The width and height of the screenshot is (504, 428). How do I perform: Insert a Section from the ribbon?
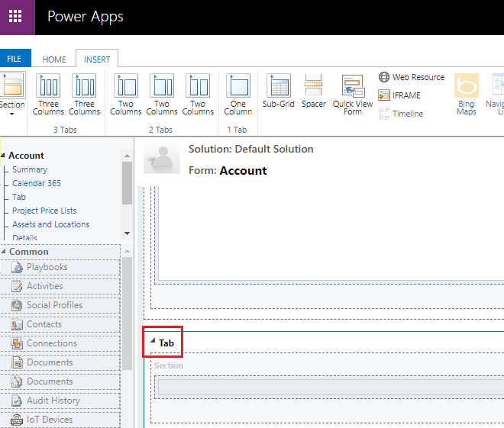12,90
